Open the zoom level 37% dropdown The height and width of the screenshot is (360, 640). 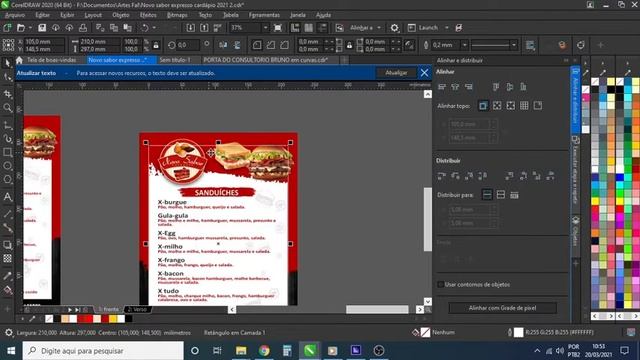click(265, 28)
